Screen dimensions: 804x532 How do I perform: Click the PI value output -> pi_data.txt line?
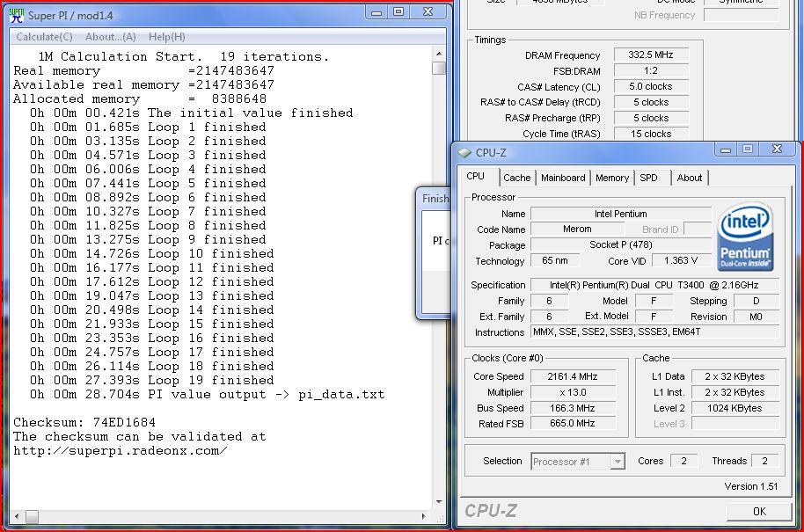coord(207,395)
